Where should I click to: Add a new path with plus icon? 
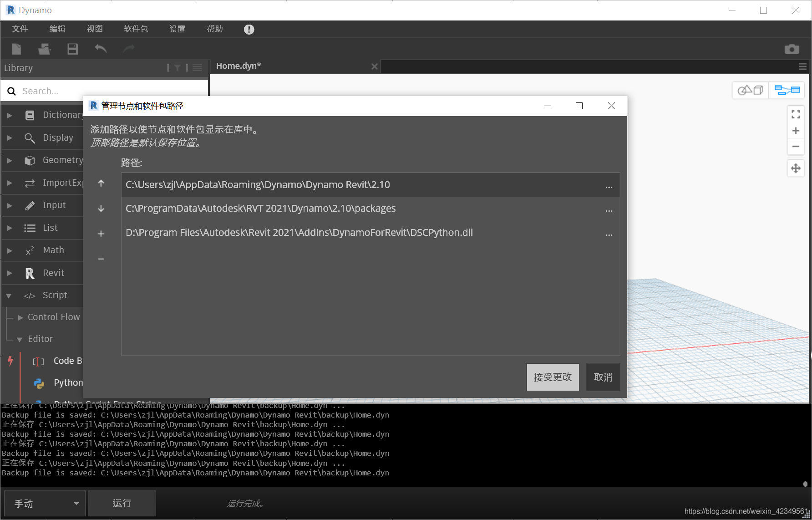pyautogui.click(x=101, y=234)
